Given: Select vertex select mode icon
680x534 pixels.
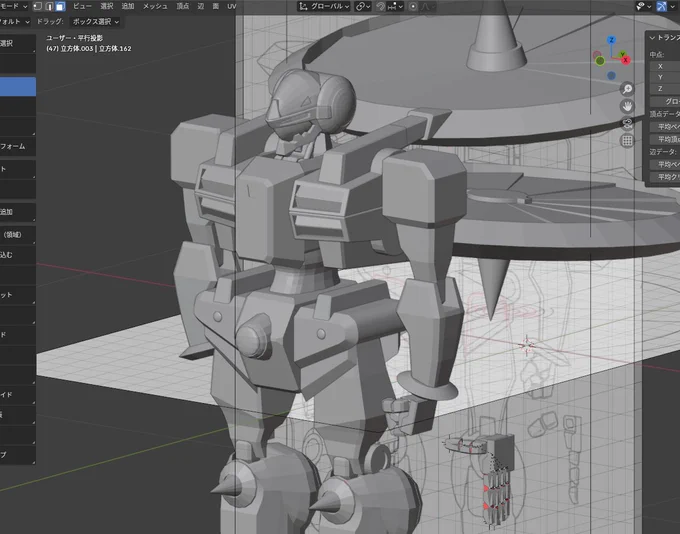Looking at the screenshot, I should [38, 6].
